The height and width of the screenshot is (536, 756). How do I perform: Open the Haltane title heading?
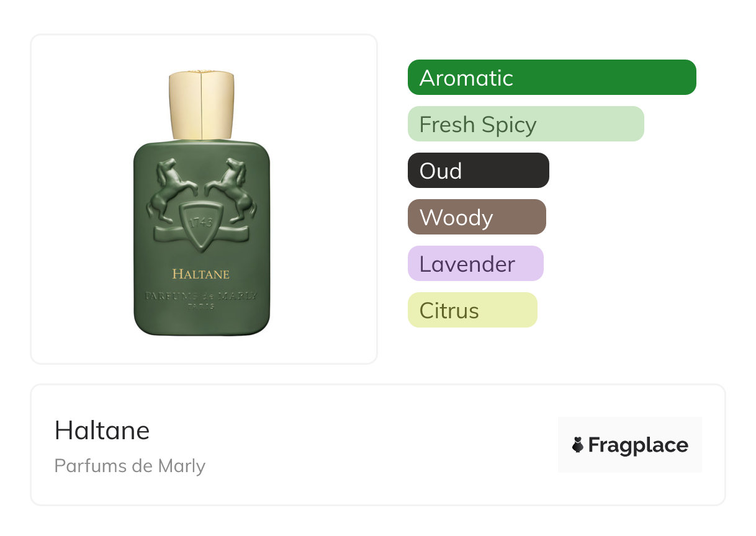point(102,430)
